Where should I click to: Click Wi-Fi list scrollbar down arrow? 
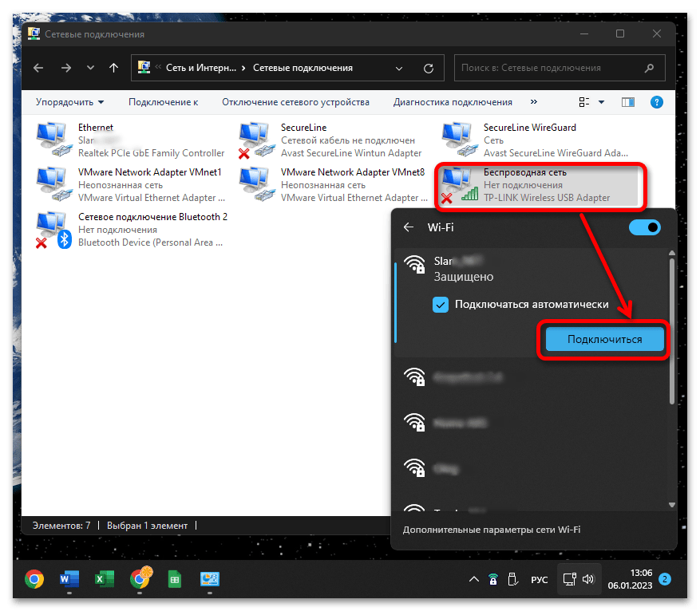(672, 505)
